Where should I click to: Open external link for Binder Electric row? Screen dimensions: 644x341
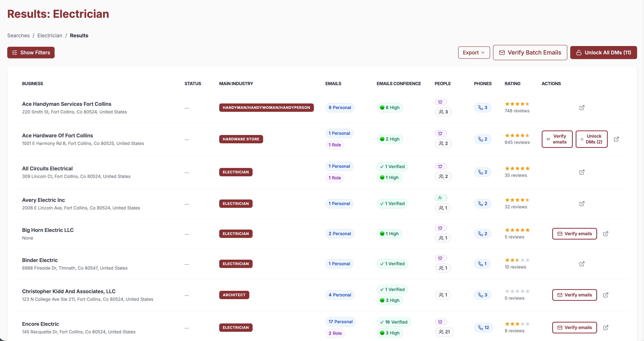(x=582, y=264)
